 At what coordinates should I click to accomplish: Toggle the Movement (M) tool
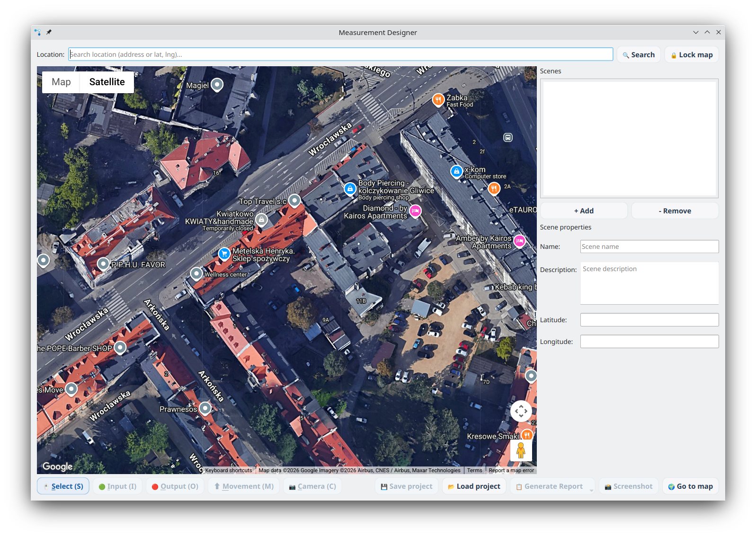244,486
